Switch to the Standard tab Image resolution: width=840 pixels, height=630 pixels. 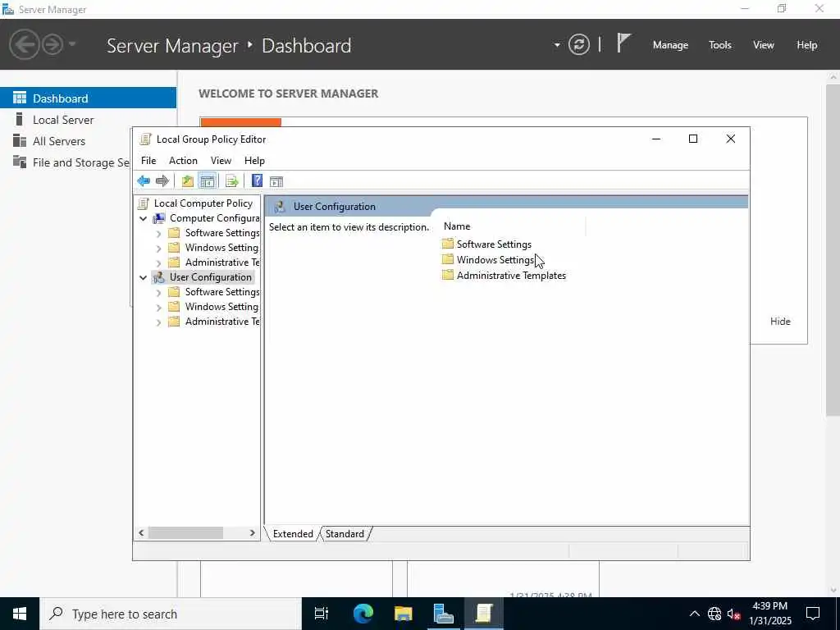pos(345,534)
